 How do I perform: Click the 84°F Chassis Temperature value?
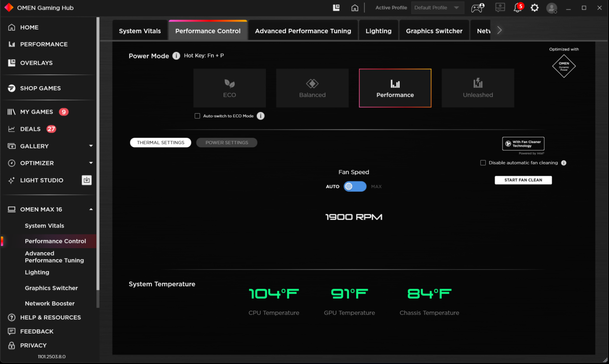tap(429, 294)
